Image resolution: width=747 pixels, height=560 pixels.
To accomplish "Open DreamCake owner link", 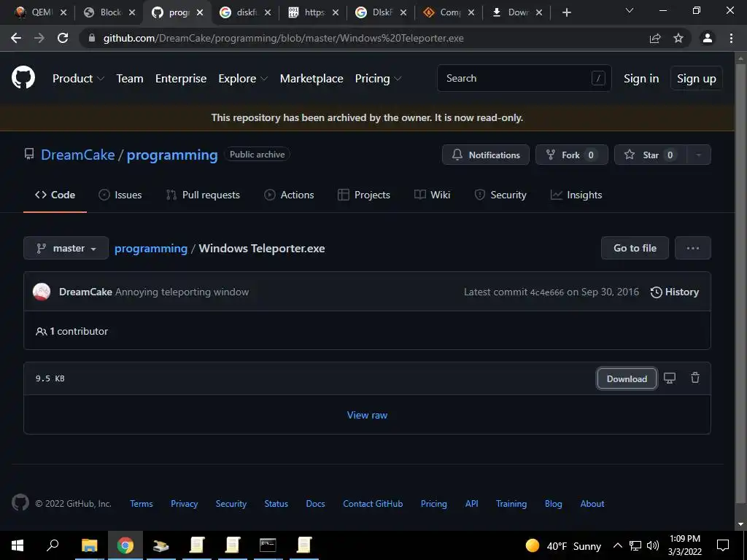I will 77,155.
